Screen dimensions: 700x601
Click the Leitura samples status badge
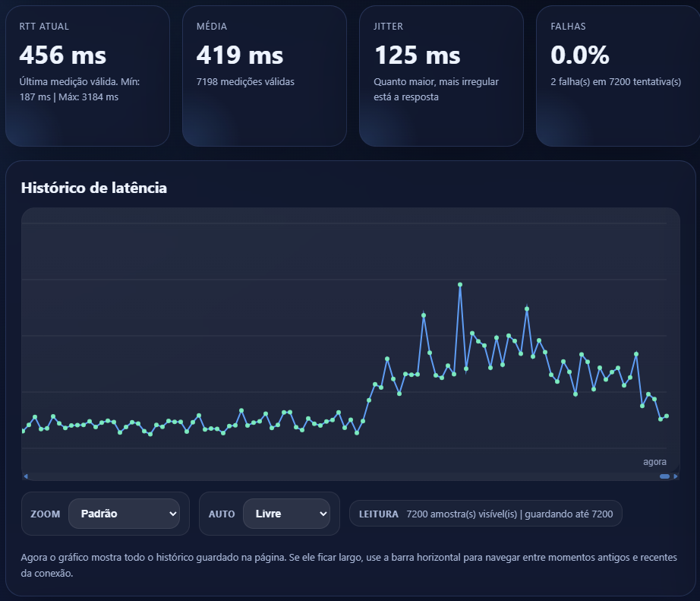click(x=485, y=514)
